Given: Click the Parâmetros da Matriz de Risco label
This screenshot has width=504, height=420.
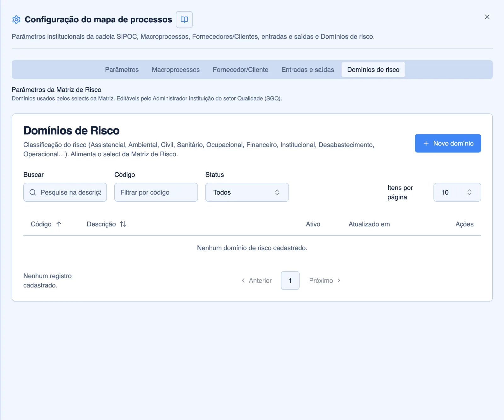Looking at the screenshot, I should tap(56, 90).
